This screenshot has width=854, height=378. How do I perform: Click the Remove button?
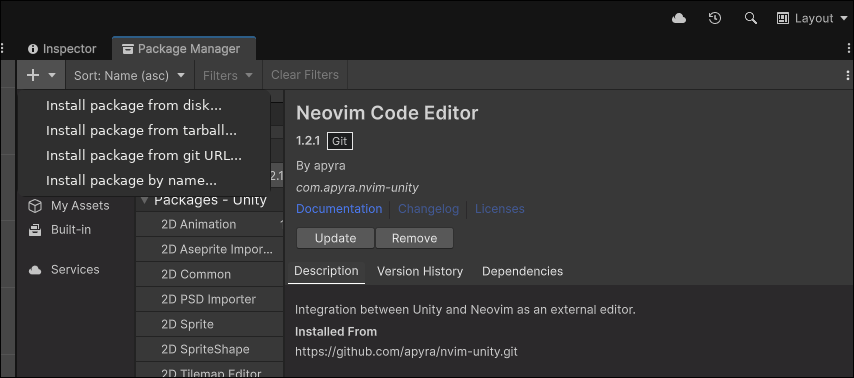pos(414,239)
